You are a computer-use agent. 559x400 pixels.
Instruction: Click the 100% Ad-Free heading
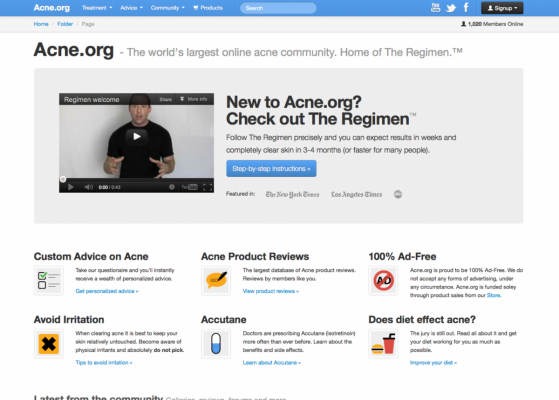coord(402,256)
